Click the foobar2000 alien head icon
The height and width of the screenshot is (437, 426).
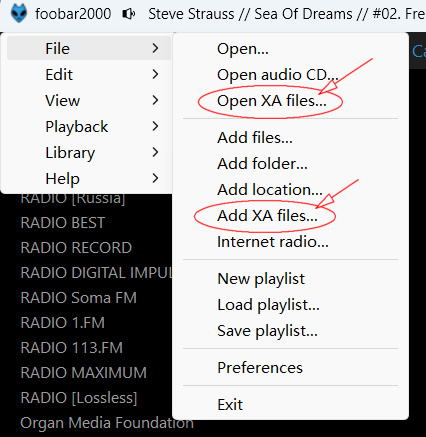19,14
